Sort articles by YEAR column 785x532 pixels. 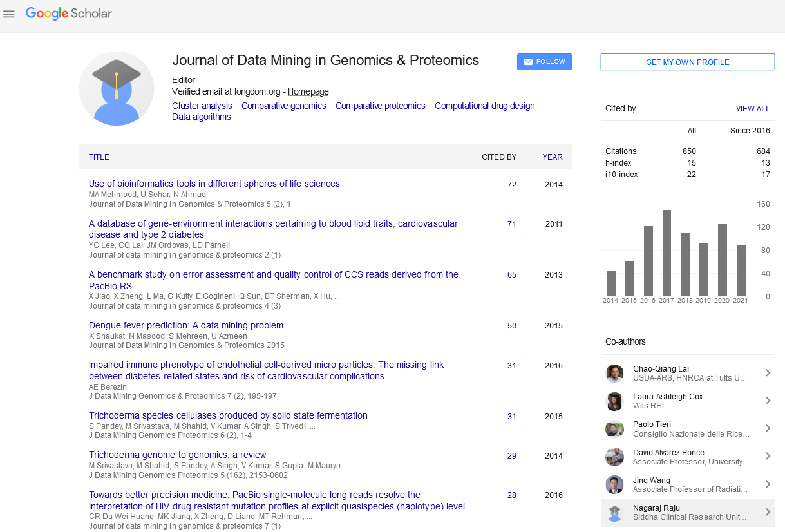click(x=553, y=157)
